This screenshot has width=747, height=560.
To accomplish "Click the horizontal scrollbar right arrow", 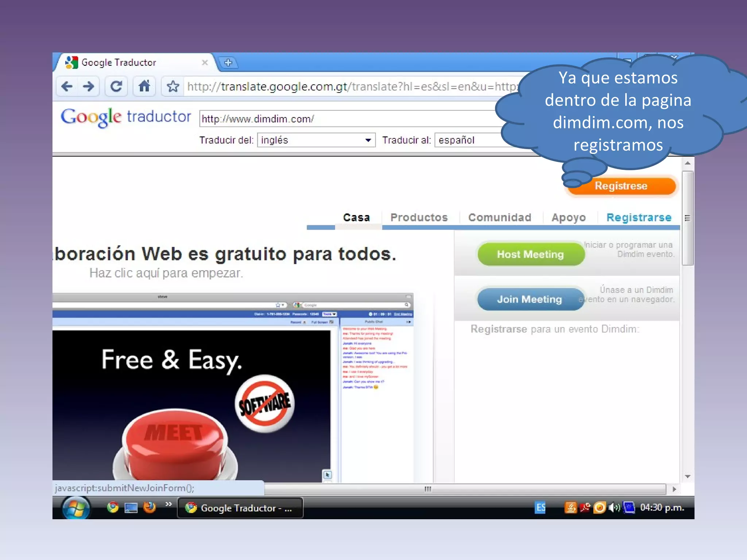I will coord(674,489).
